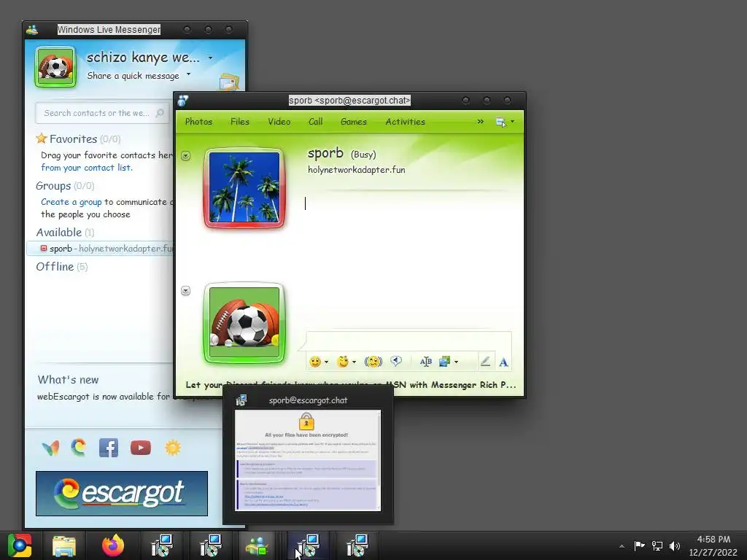Image resolution: width=747 pixels, height=560 pixels.
Task: Open the quick message dropdown arrow
Action: (189, 74)
